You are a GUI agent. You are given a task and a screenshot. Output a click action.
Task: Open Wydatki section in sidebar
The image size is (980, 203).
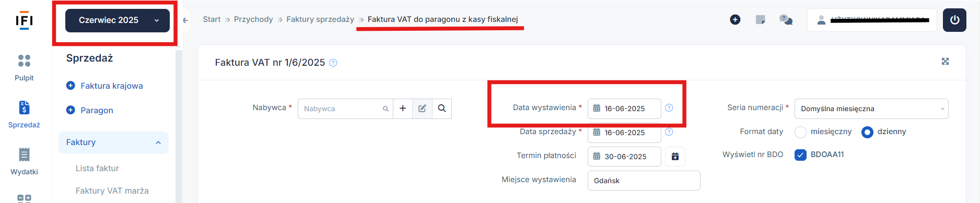(x=24, y=161)
